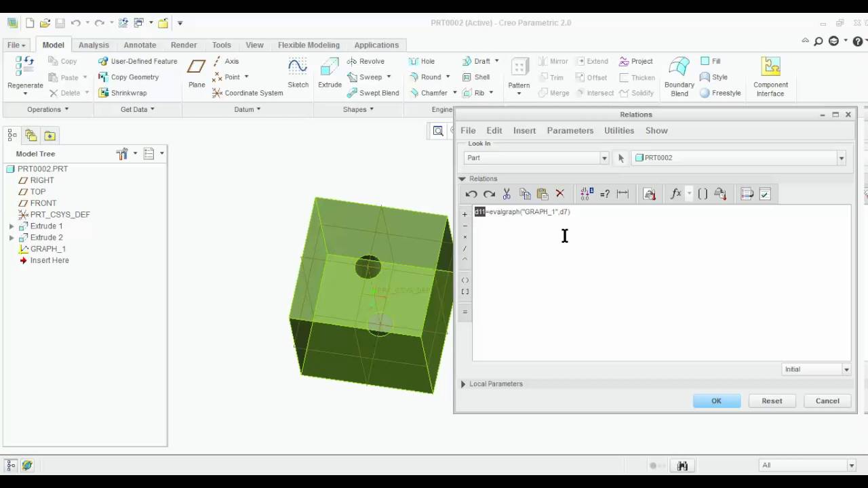868x488 pixels.
Task: Choose the Hole tool
Action: tap(421, 61)
